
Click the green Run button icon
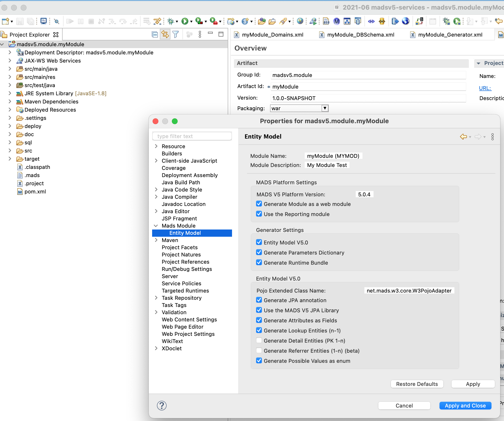coord(185,21)
